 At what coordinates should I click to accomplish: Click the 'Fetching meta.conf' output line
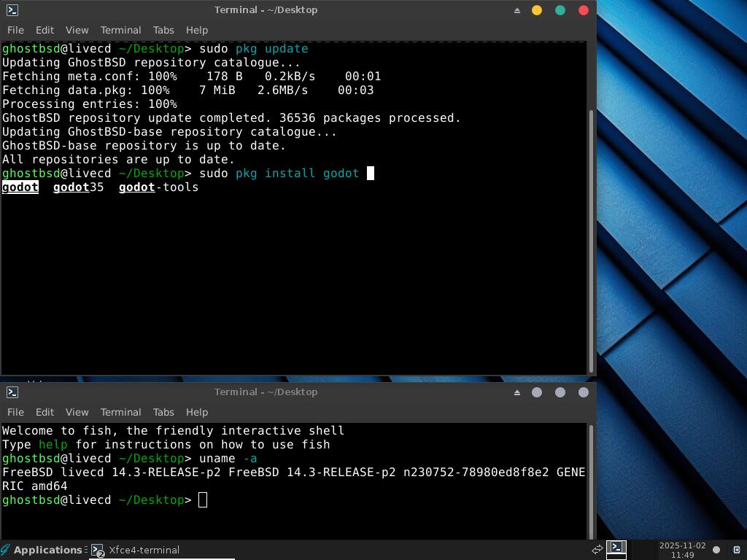pos(192,77)
